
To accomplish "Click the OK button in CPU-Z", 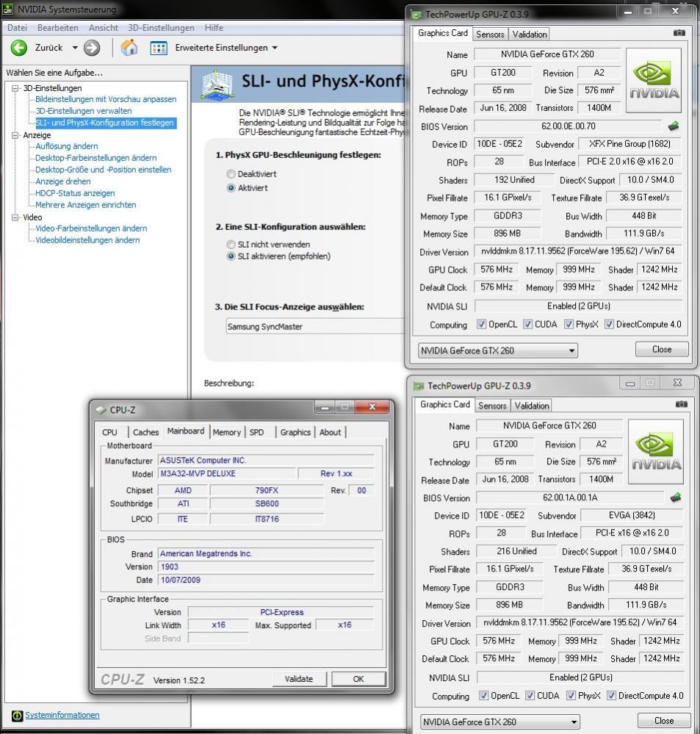I will tap(358, 679).
